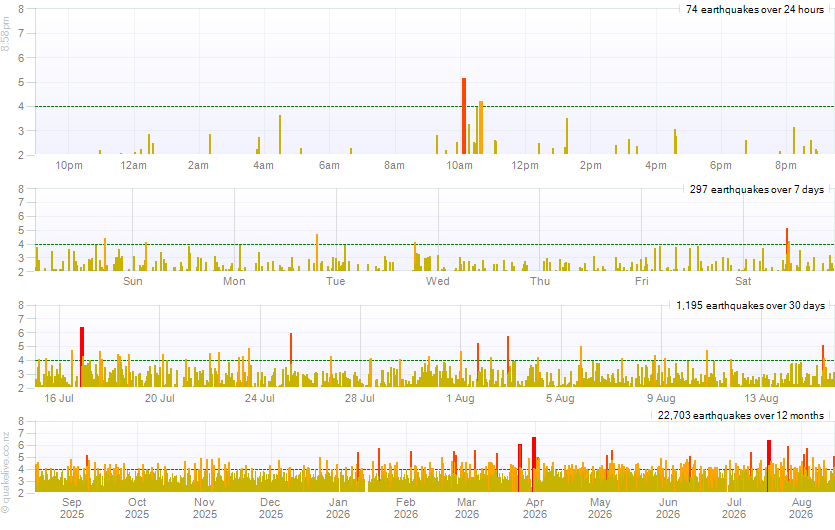Viewport: 835px width, 530px height.
Task: Click the 28 Jul date label
Action: (x=360, y=398)
